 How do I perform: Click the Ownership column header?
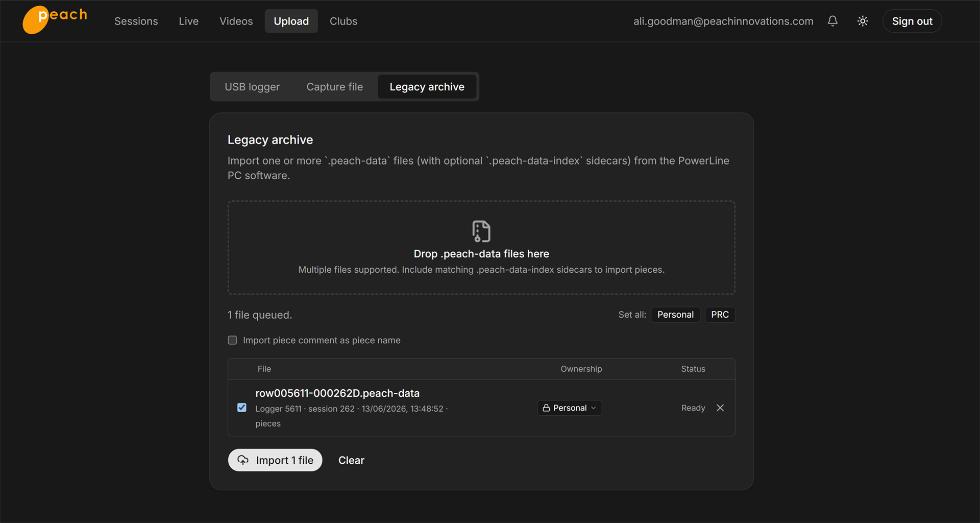coord(581,369)
